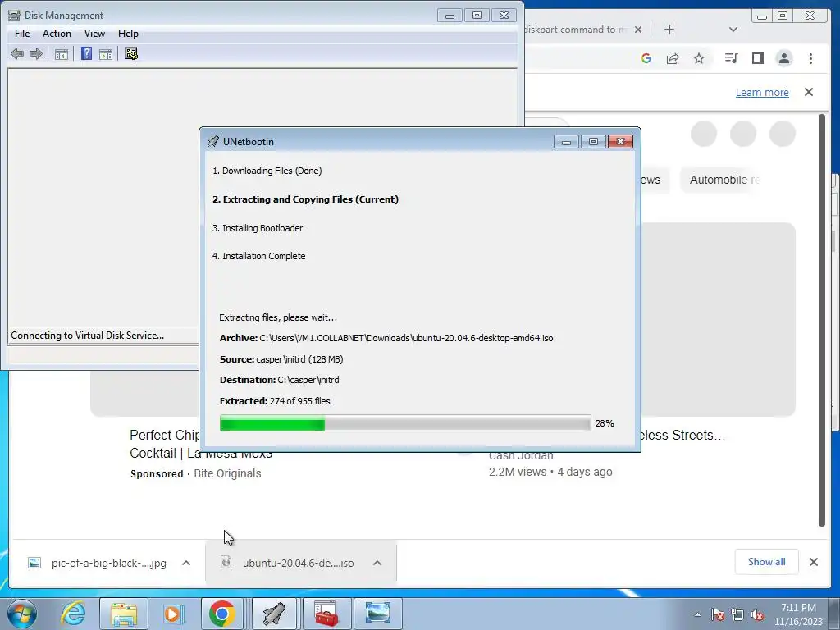Dismiss the Learn more infobar

coord(809,92)
